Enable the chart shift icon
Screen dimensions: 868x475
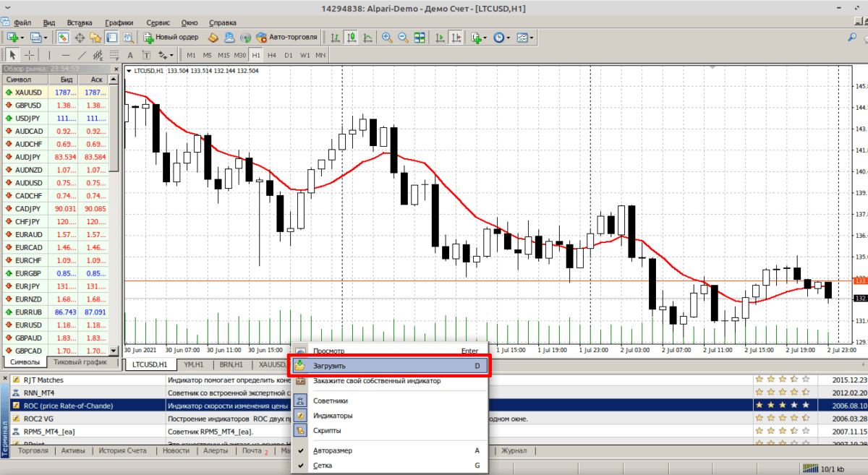coord(456,37)
